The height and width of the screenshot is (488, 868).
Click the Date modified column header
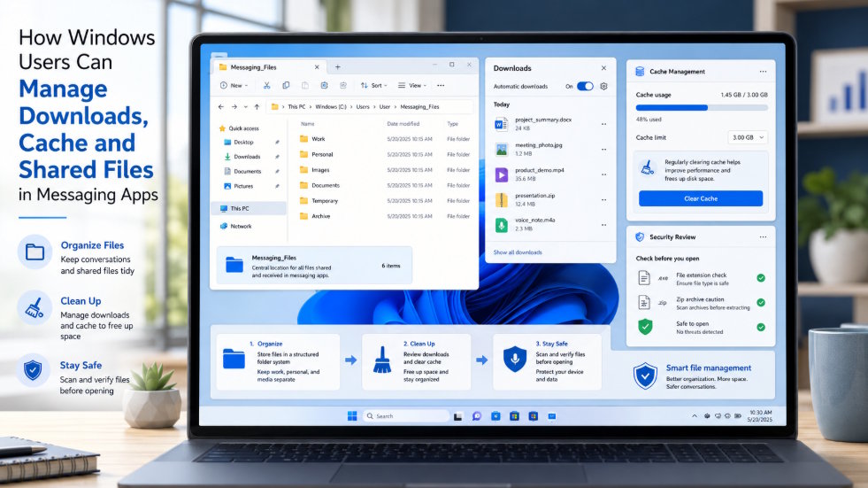click(403, 124)
